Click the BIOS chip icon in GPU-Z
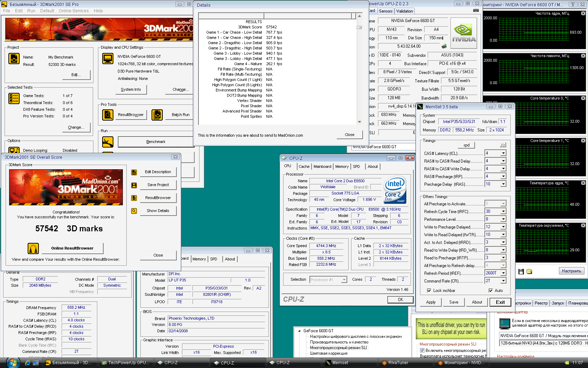Viewport: 588px width, 368px height. pyautogui.click(x=444, y=46)
